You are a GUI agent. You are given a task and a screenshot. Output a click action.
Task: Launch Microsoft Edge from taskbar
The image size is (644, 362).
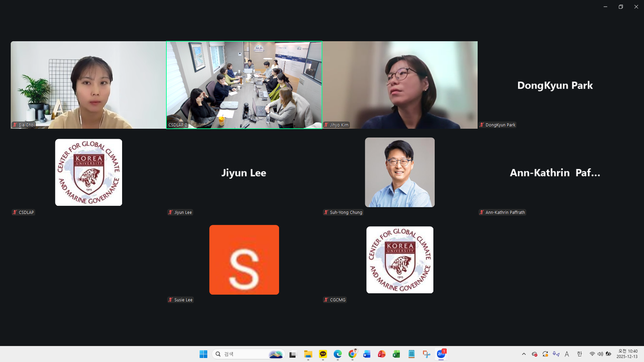(338, 354)
